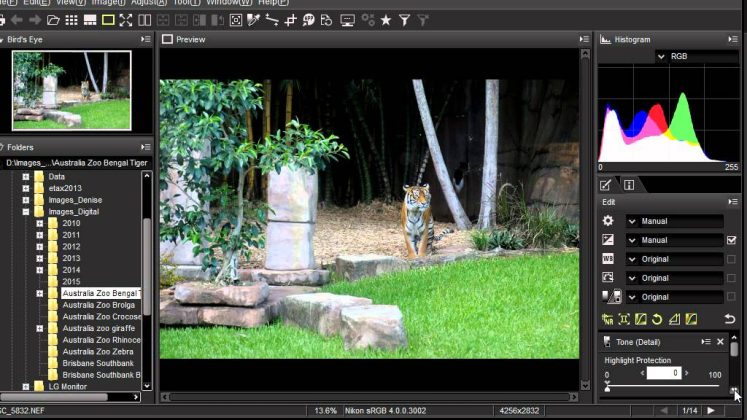The width and height of the screenshot is (747, 420).
Task: Enter full screen view mode
Action: coord(126,20)
